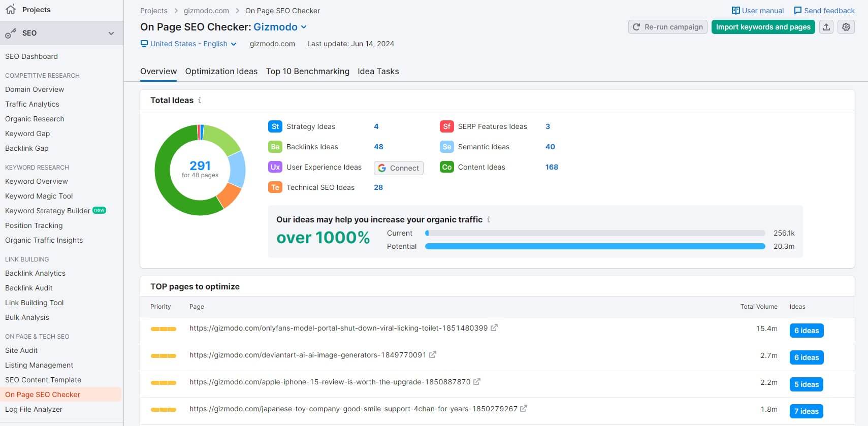Open Traffic Analytics in sidebar

[32, 104]
